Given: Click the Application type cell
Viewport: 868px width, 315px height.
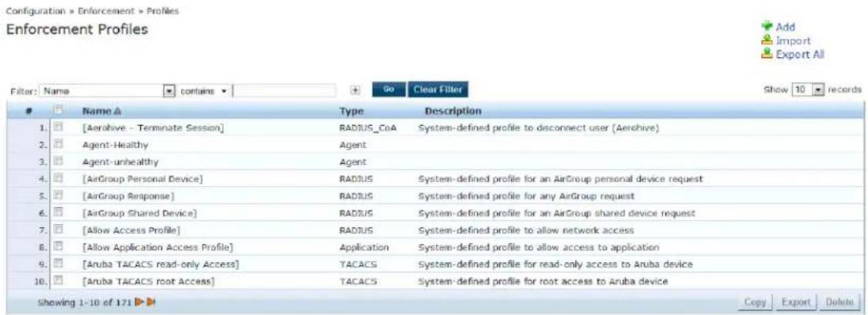Looking at the screenshot, I should (364, 247).
